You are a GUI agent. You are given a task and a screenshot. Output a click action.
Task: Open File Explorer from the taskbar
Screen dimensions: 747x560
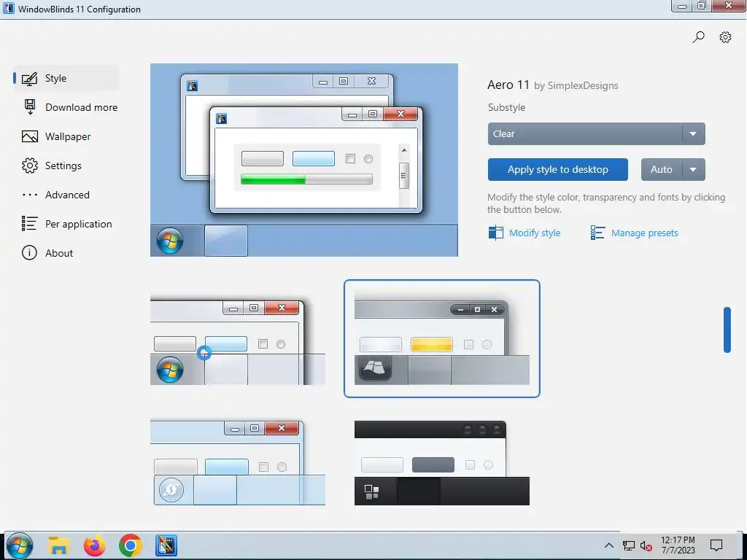click(59, 545)
